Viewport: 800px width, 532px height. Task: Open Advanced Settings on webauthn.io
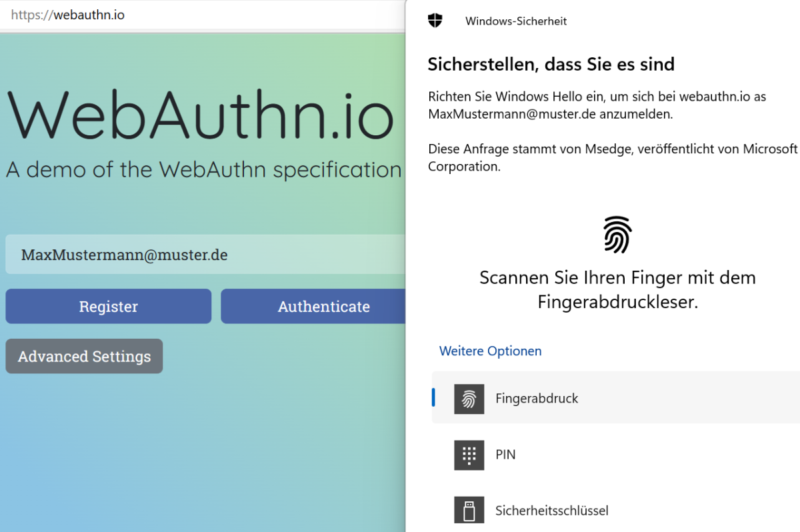84,356
